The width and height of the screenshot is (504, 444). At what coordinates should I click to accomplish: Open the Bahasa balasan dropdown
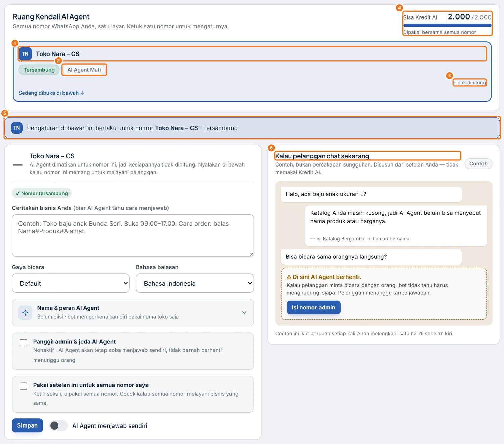[x=195, y=283]
